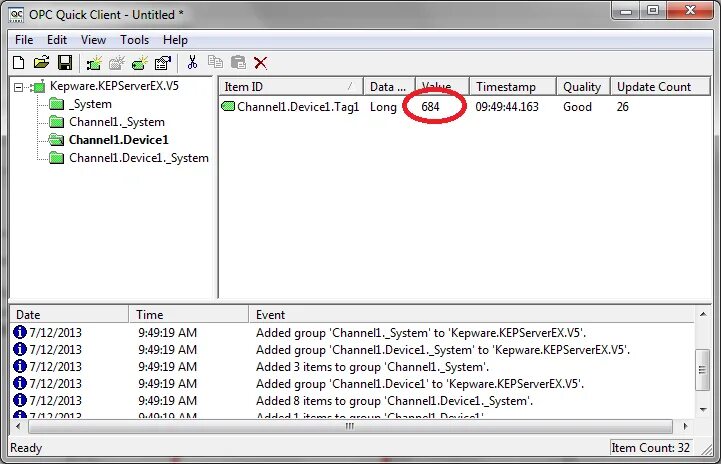Click the Kepware.KEPServerEX.V5 server icon

[38, 86]
